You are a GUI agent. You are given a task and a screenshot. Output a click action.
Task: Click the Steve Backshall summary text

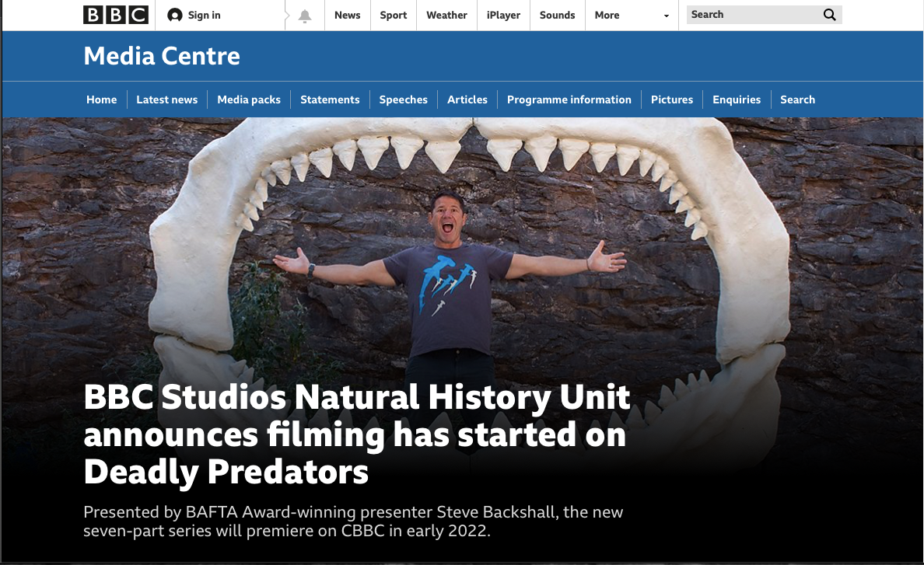pyautogui.click(x=353, y=521)
